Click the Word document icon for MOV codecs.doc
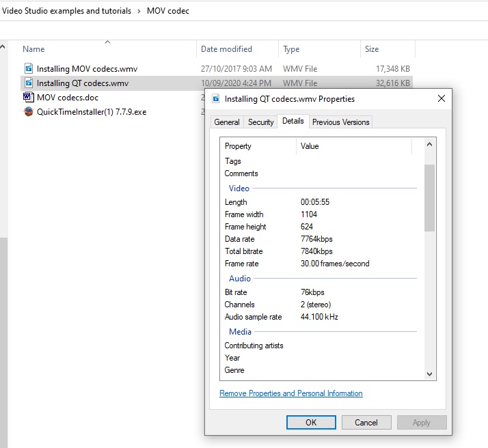488x448 pixels. tap(28, 97)
